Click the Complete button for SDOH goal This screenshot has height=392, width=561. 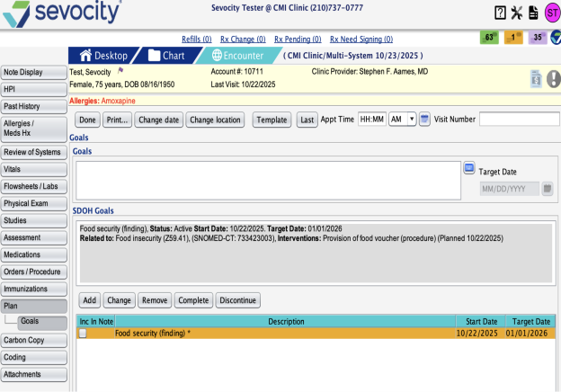[192, 300]
